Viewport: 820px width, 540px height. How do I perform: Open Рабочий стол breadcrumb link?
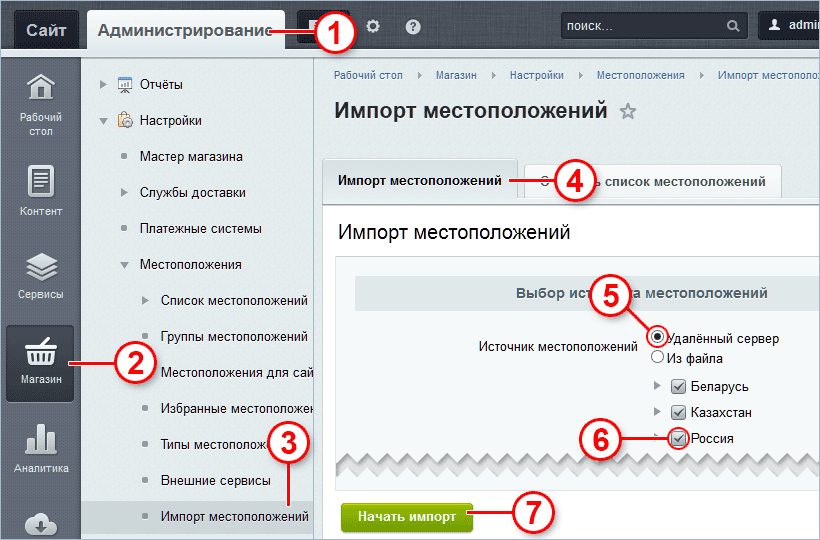pyautogui.click(x=368, y=75)
